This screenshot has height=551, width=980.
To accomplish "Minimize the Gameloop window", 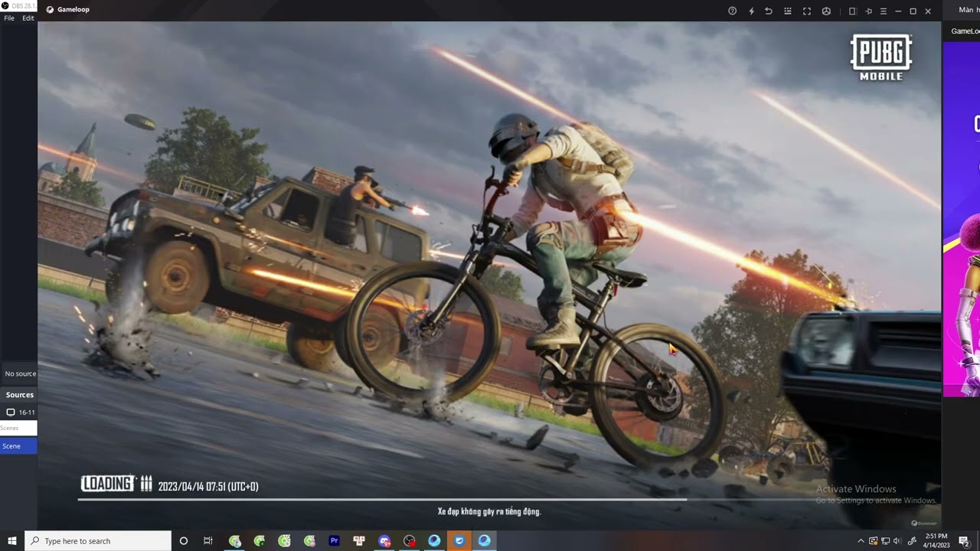I will (x=898, y=11).
